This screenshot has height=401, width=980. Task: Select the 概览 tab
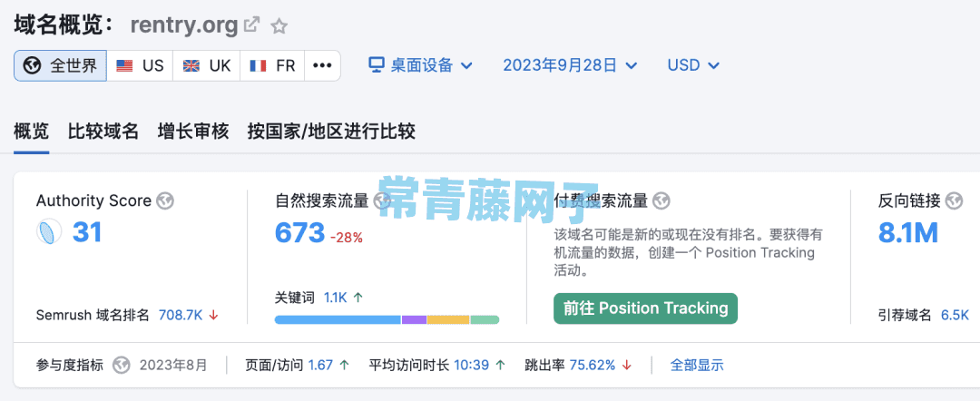(x=31, y=132)
